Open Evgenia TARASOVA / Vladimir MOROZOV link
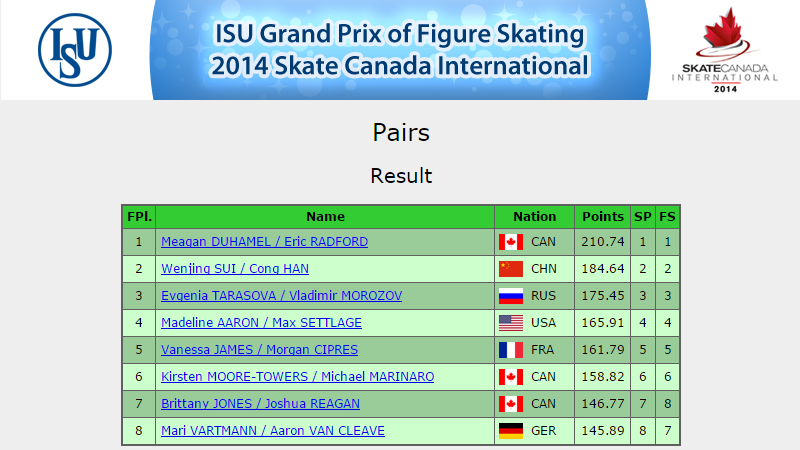 tap(281, 296)
